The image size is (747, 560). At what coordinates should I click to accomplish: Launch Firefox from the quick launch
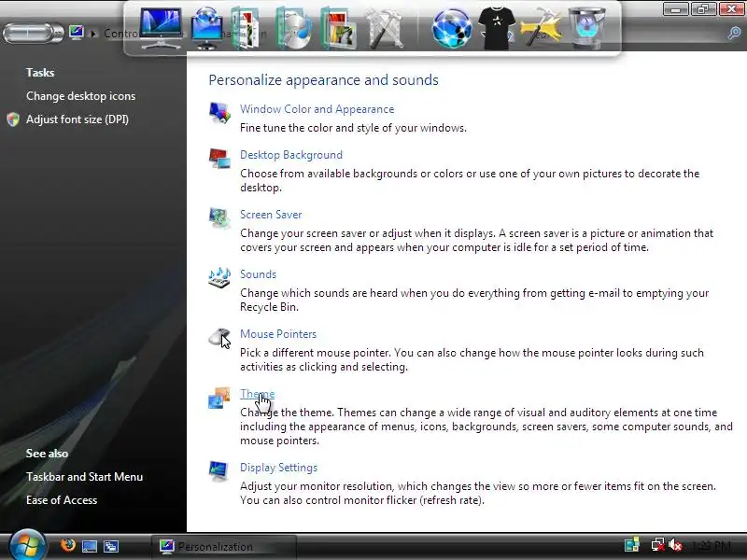coord(67,545)
